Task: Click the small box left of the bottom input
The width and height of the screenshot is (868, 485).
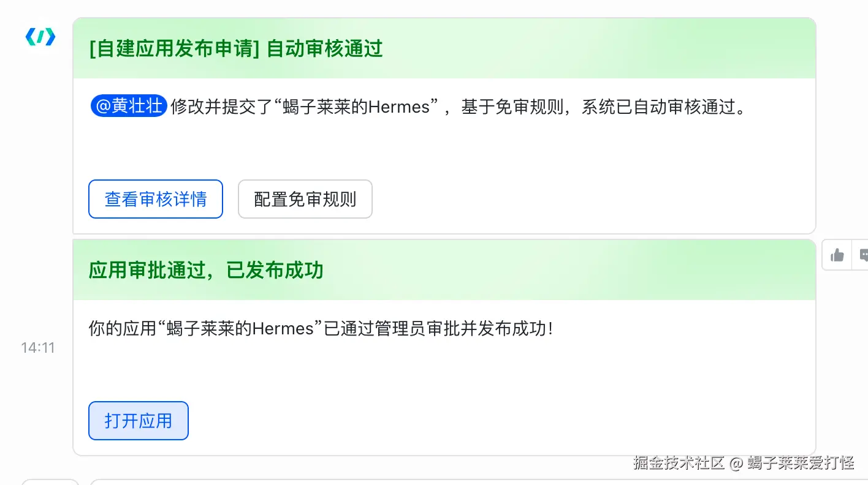Action: [x=50, y=482]
